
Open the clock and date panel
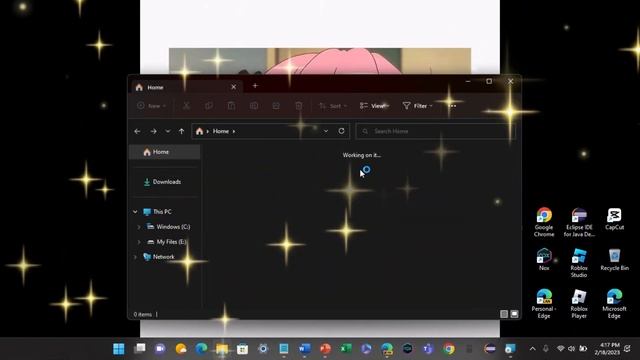click(607, 349)
